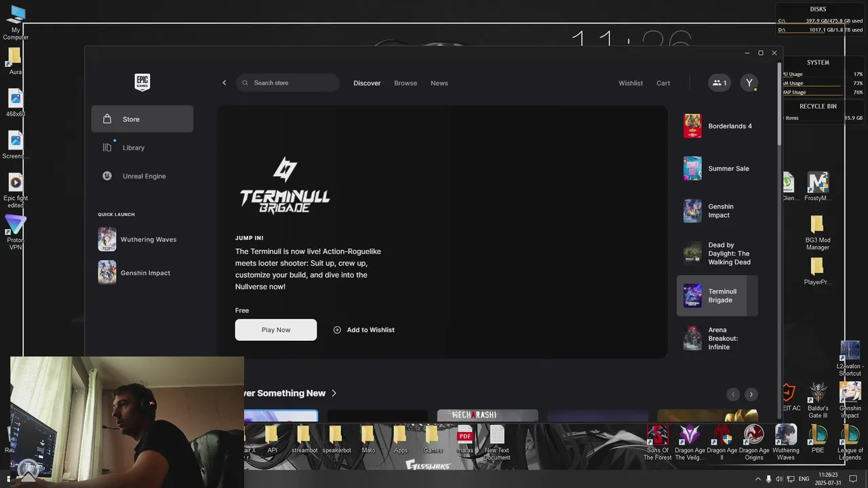Switch to the Browse tab

click(406, 83)
